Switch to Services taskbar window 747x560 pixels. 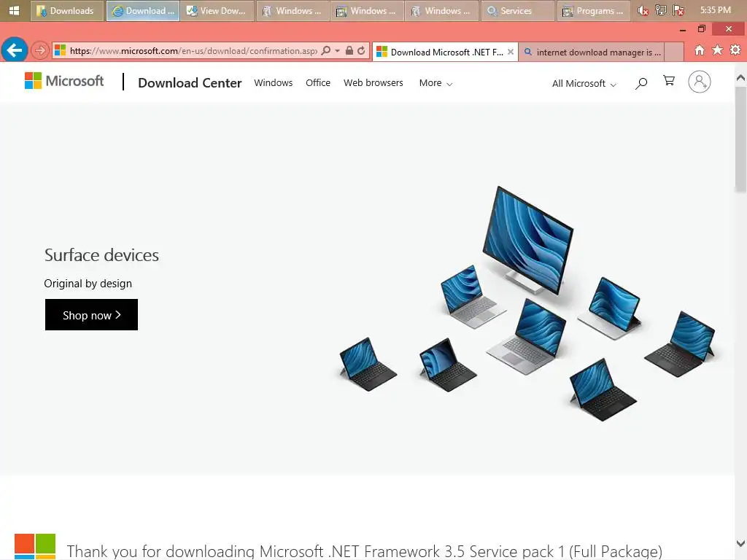click(x=517, y=10)
